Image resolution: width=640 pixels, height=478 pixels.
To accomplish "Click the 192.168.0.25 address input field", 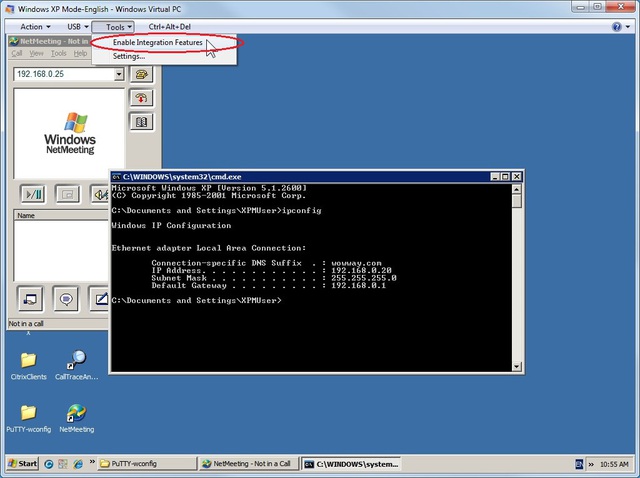I will pos(64,74).
